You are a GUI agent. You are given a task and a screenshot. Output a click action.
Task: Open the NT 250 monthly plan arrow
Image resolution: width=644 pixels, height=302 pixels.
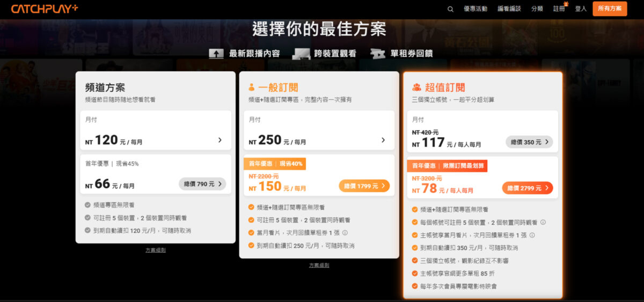click(x=383, y=140)
